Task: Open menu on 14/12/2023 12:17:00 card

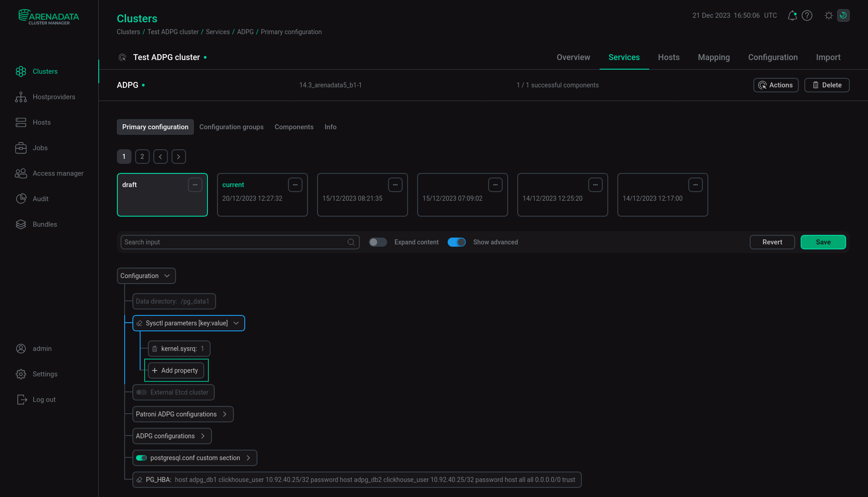Action: (696, 185)
